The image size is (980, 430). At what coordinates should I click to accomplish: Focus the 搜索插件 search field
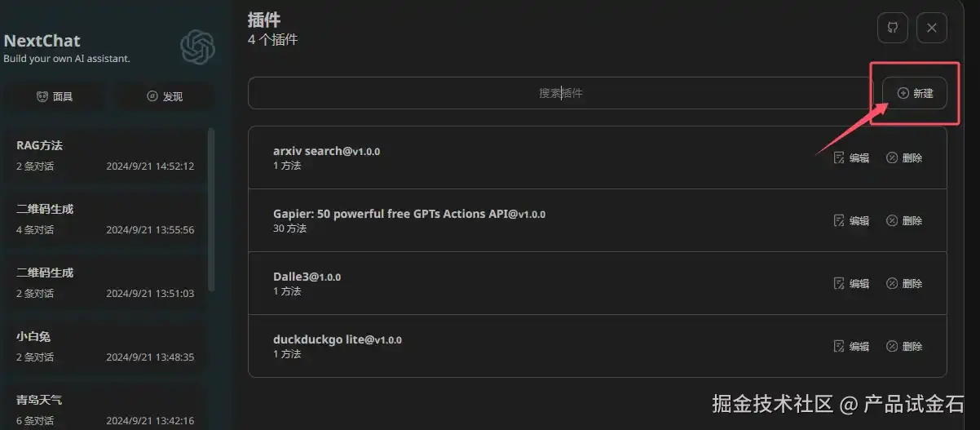pyautogui.click(x=561, y=94)
